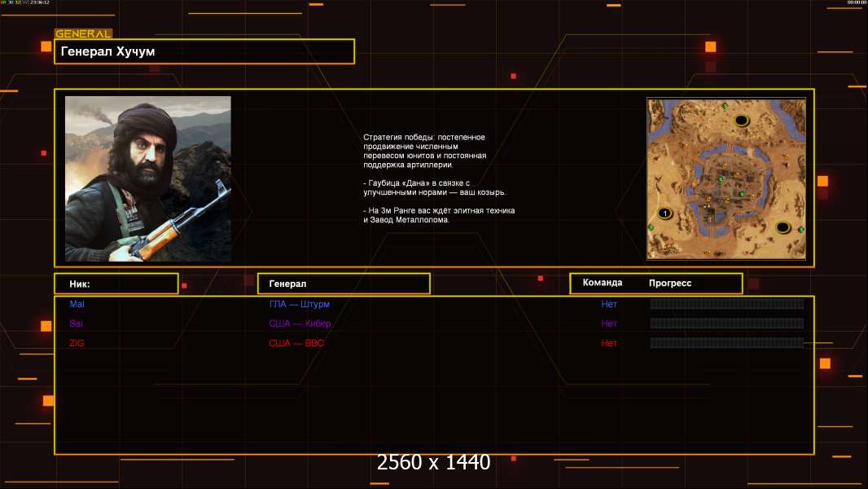The width and height of the screenshot is (868, 489).
Task: Select player Sai in the list
Action: tap(77, 324)
